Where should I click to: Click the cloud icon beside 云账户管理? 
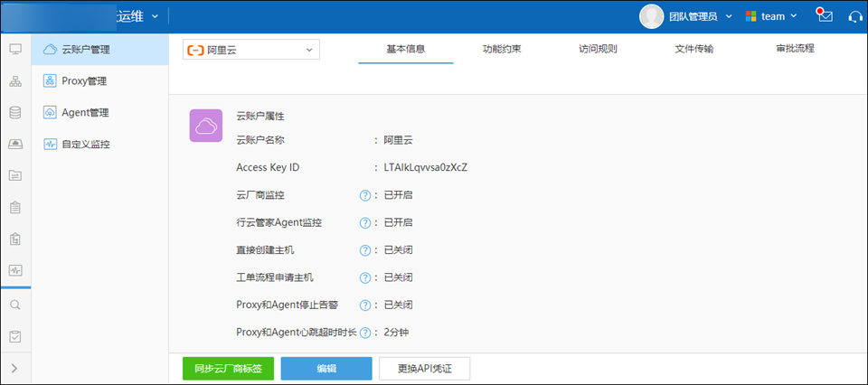(50, 49)
